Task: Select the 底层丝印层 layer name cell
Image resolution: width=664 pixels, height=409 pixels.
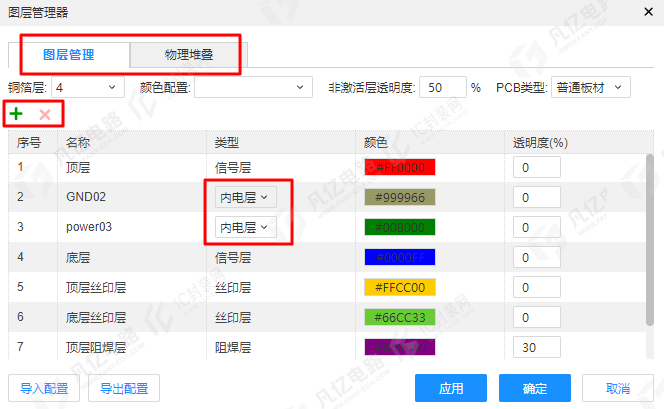Action: click(x=132, y=318)
